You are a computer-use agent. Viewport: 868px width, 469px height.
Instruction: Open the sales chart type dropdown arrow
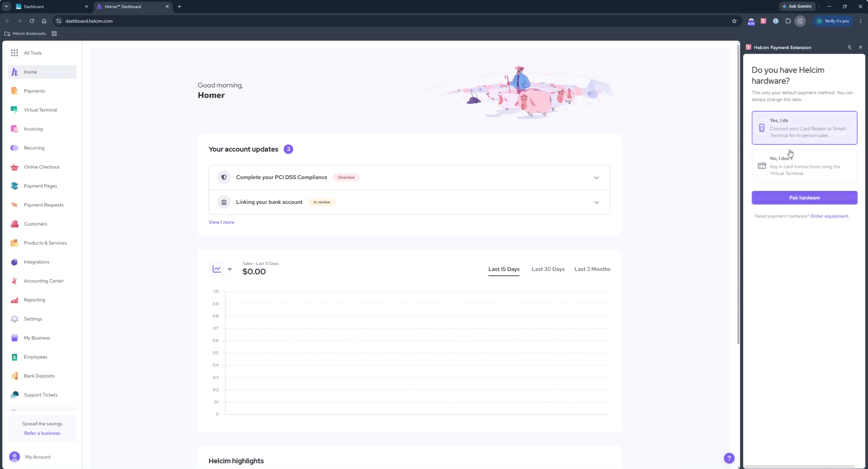pyautogui.click(x=229, y=269)
